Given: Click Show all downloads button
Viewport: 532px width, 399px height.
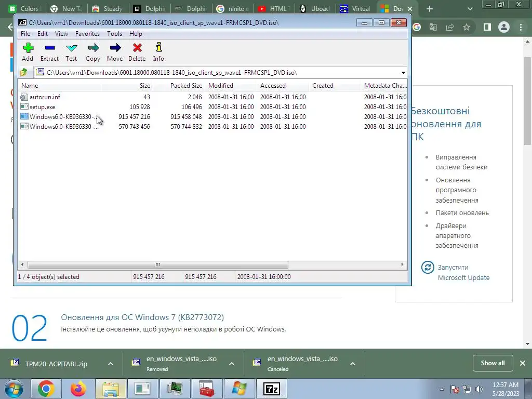Looking at the screenshot, I should point(493,363).
